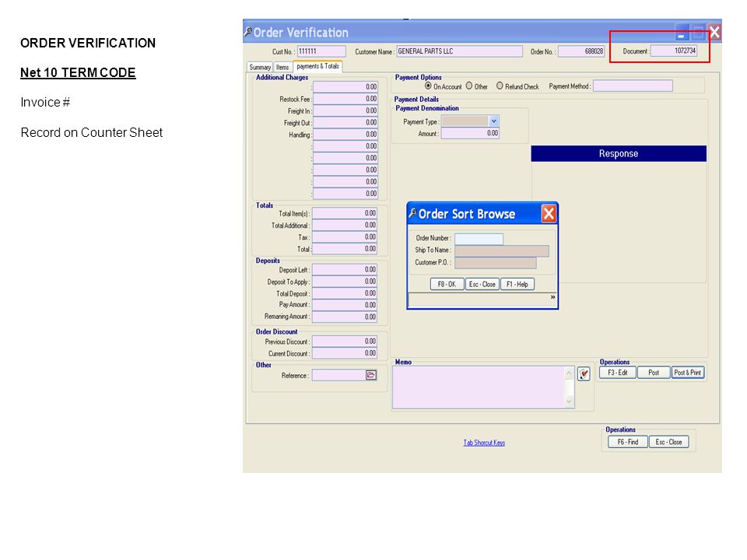Click the Customer Name field
The height and width of the screenshot is (560, 747).
[459, 51]
